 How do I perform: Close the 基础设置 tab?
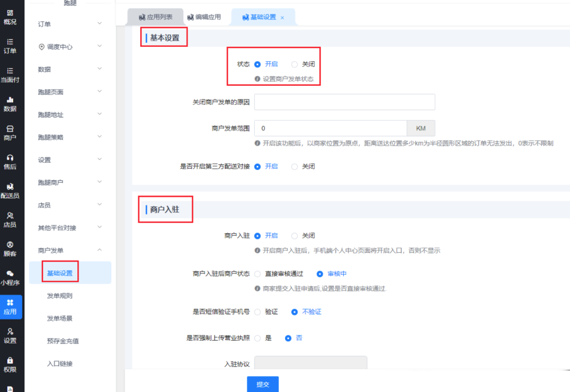click(x=282, y=18)
